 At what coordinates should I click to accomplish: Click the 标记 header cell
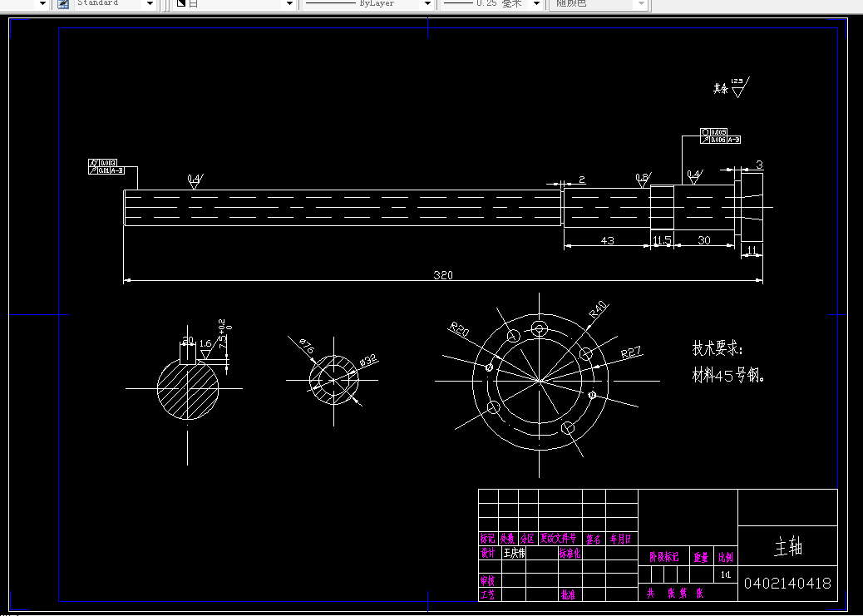[488, 539]
